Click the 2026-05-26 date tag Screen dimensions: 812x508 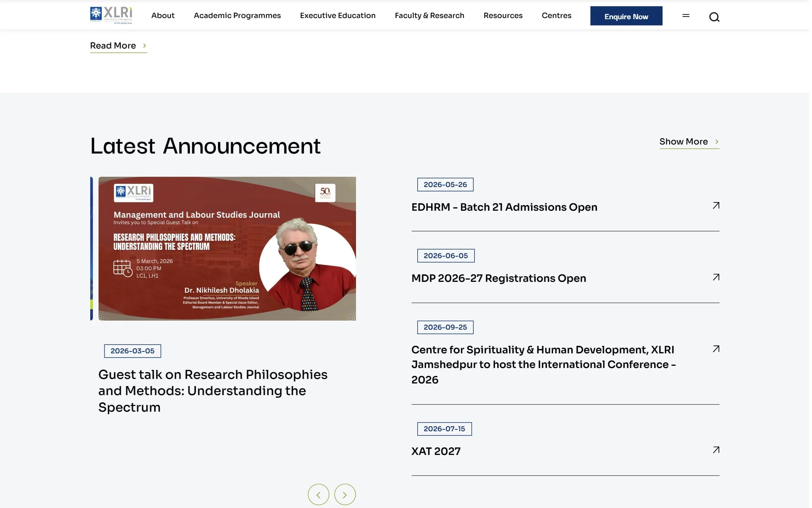click(445, 184)
